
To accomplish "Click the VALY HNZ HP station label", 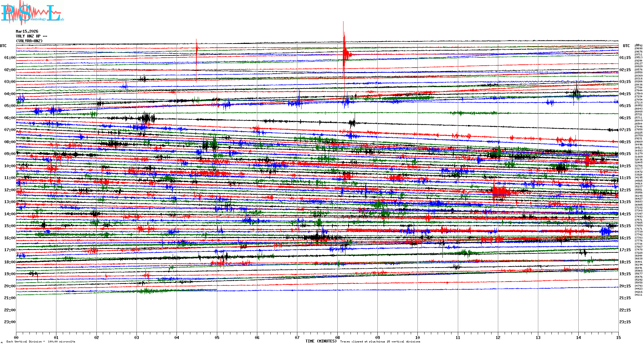I will (31, 36).
